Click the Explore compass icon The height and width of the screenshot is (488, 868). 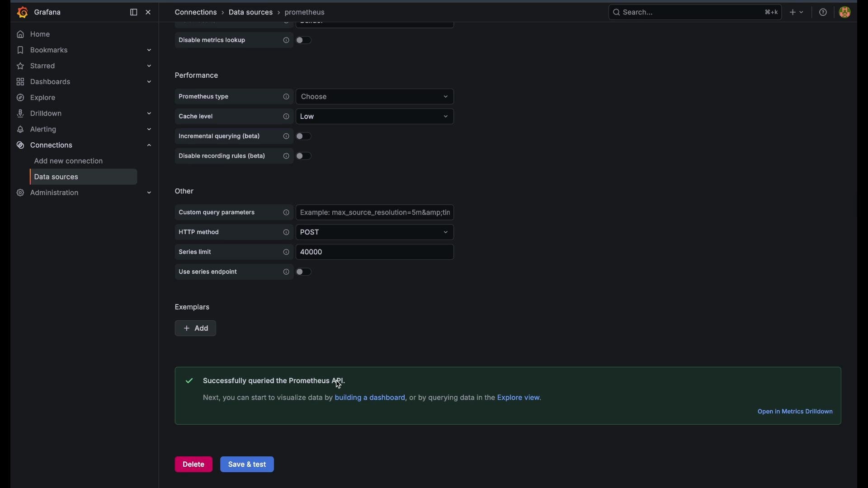coord(20,98)
